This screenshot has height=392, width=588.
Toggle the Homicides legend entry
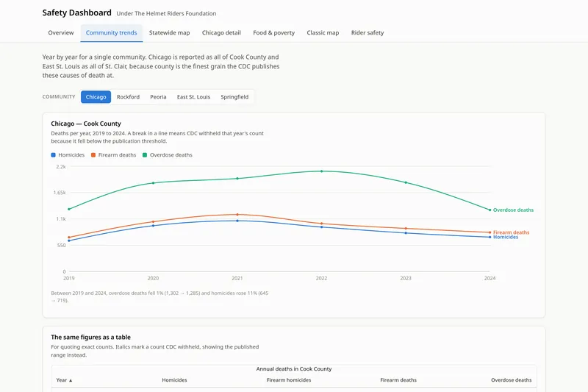(x=68, y=155)
